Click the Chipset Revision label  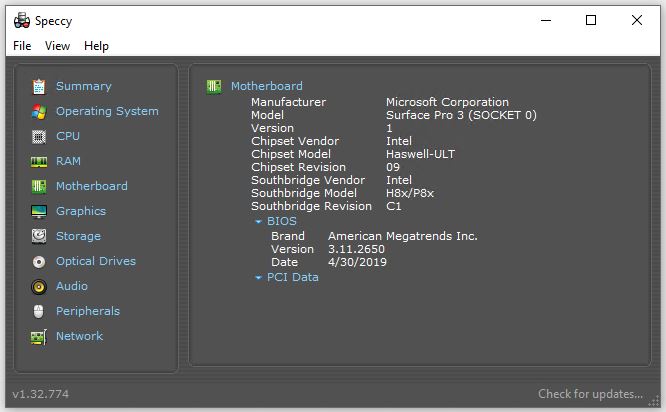(299, 167)
